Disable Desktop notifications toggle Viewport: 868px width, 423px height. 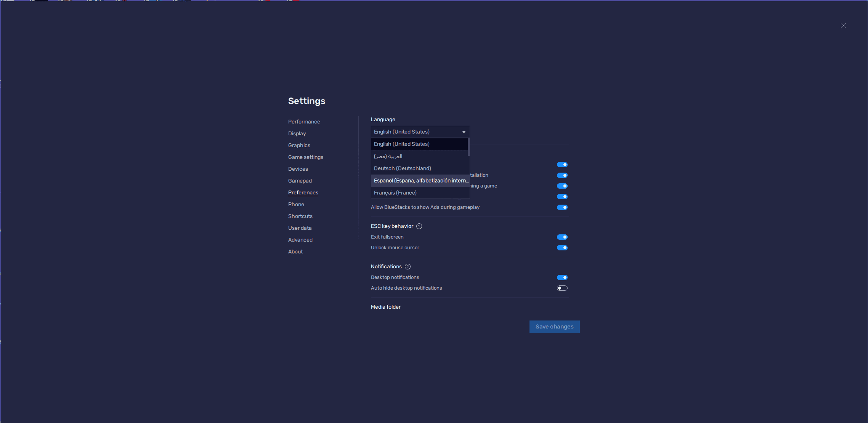pos(562,277)
